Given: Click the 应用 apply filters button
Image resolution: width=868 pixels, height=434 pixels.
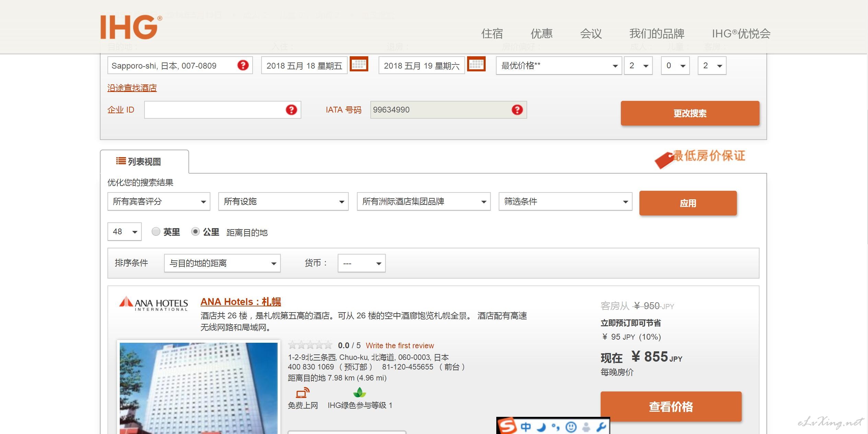Looking at the screenshot, I should pyautogui.click(x=688, y=203).
